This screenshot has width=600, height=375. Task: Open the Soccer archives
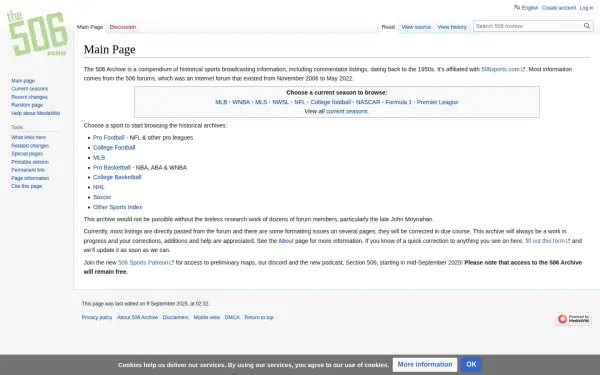[102, 197]
